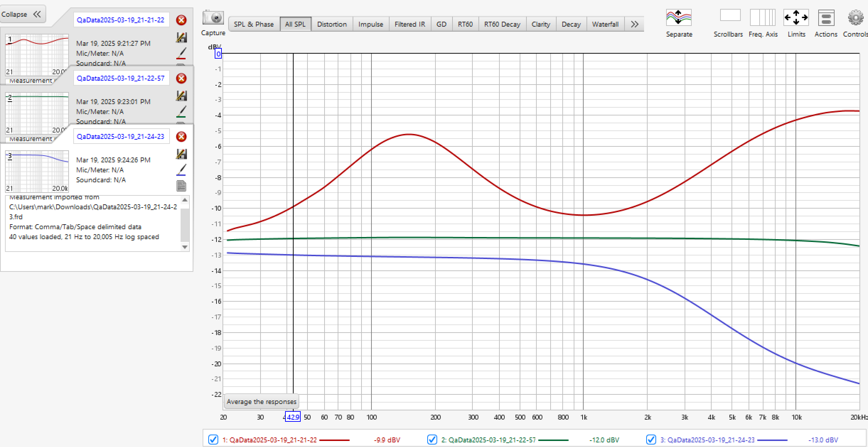Click the cursor frequency box showing 42.9

(x=293, y=417)
